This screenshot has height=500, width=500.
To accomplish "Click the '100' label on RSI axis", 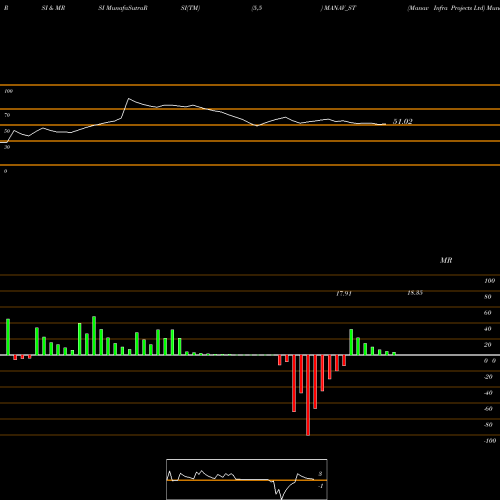I will tap(8, 91).
